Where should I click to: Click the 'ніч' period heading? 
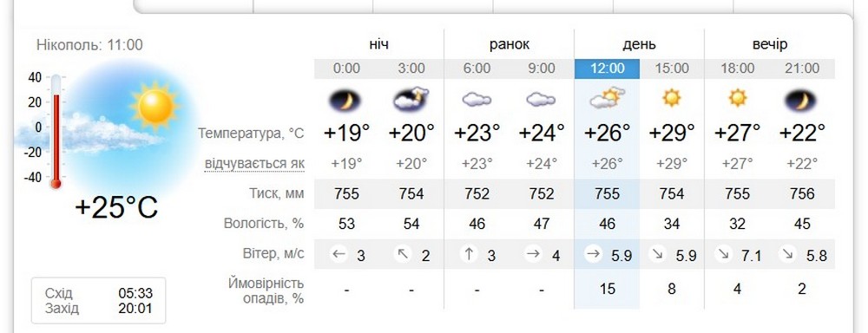[x=379, y=44]
